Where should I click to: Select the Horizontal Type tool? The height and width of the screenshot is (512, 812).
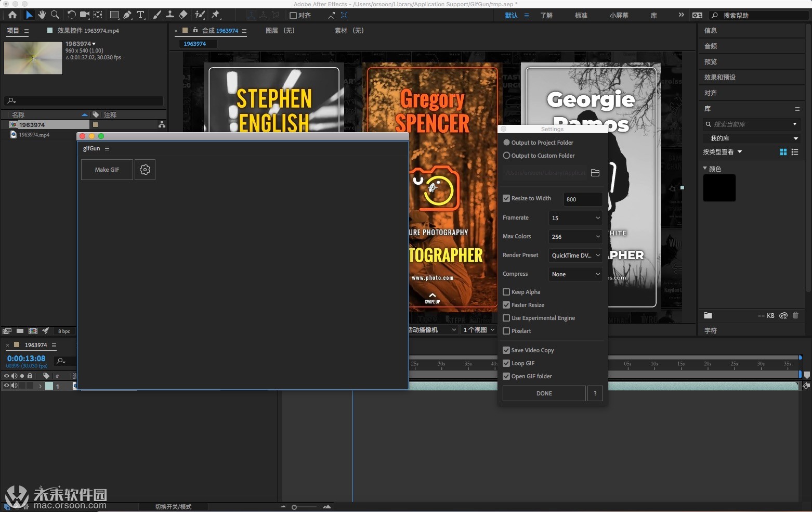coord(140,15)
